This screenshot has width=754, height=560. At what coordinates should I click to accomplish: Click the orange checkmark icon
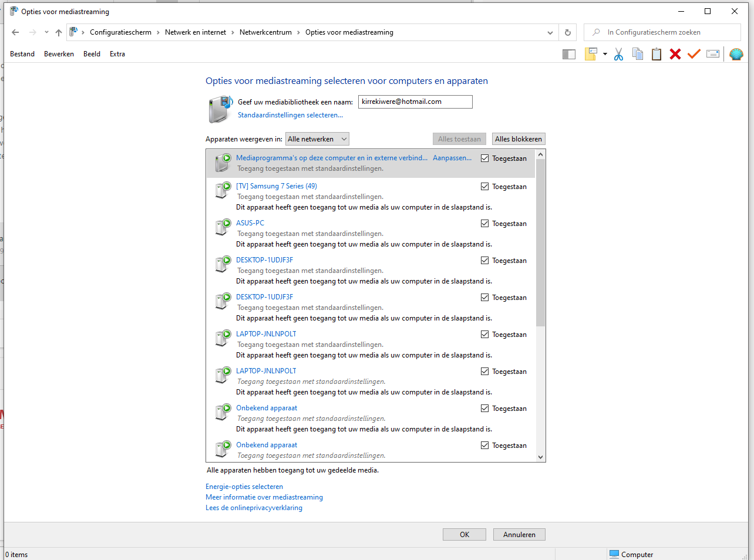694,54
